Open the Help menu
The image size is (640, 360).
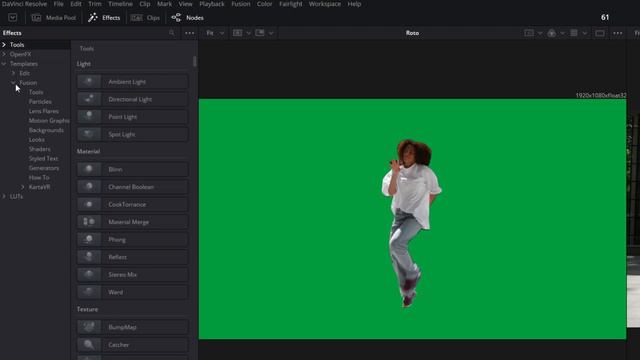(354, 4)
